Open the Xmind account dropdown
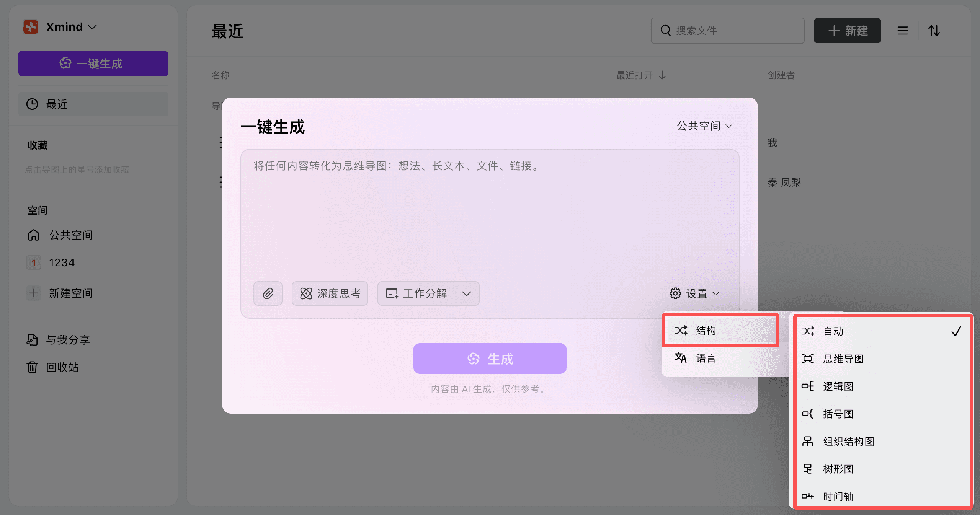This screenshot has height=515, width=980. coord(62,27)
